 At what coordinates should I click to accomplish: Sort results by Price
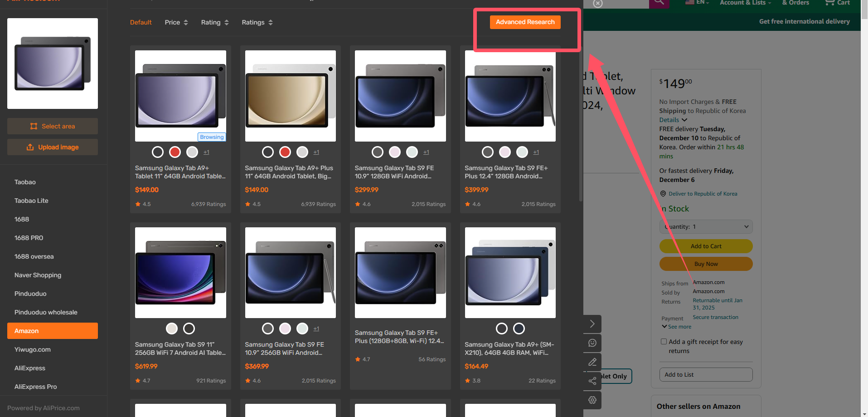176,22
